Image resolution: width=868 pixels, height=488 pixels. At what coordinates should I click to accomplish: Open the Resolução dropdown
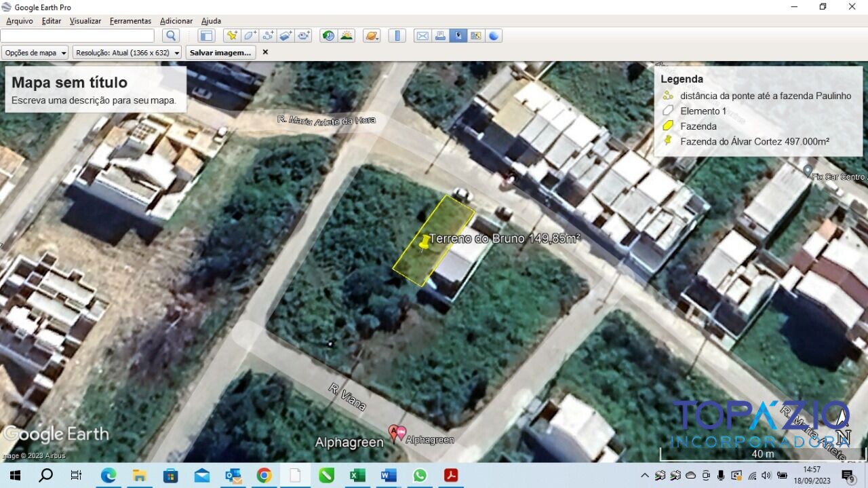point(127,52)
